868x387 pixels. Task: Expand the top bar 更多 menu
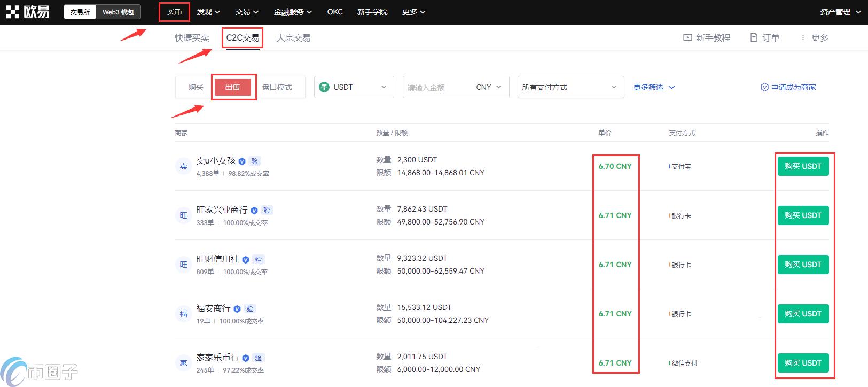pyautogui.click(x=414, y=12)
